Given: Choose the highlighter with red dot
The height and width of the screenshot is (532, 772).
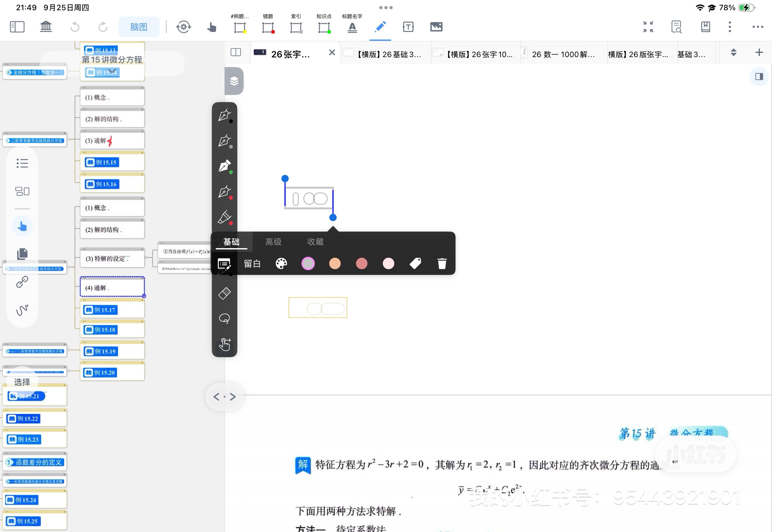Looking at the screenshot, I should click(225, 217).
